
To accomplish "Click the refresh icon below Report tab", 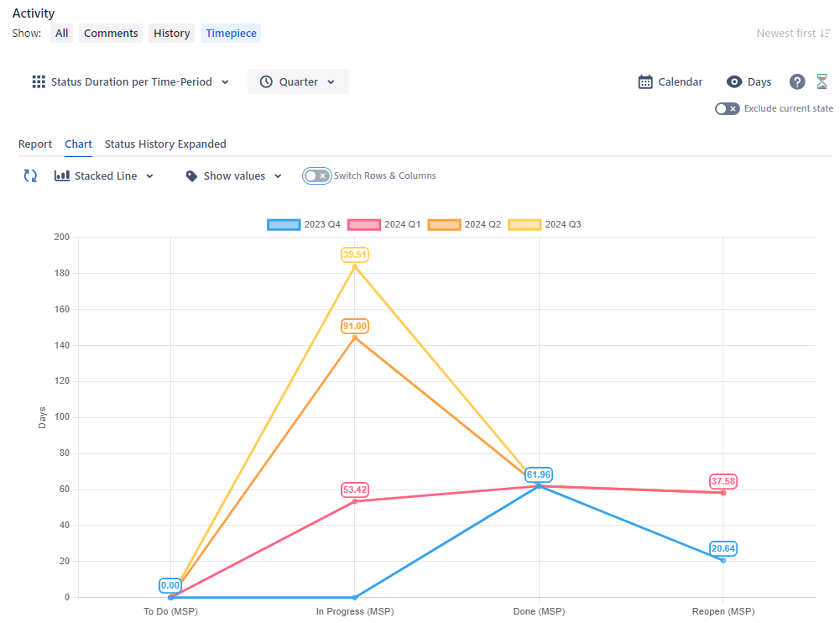I will point(30,175).
